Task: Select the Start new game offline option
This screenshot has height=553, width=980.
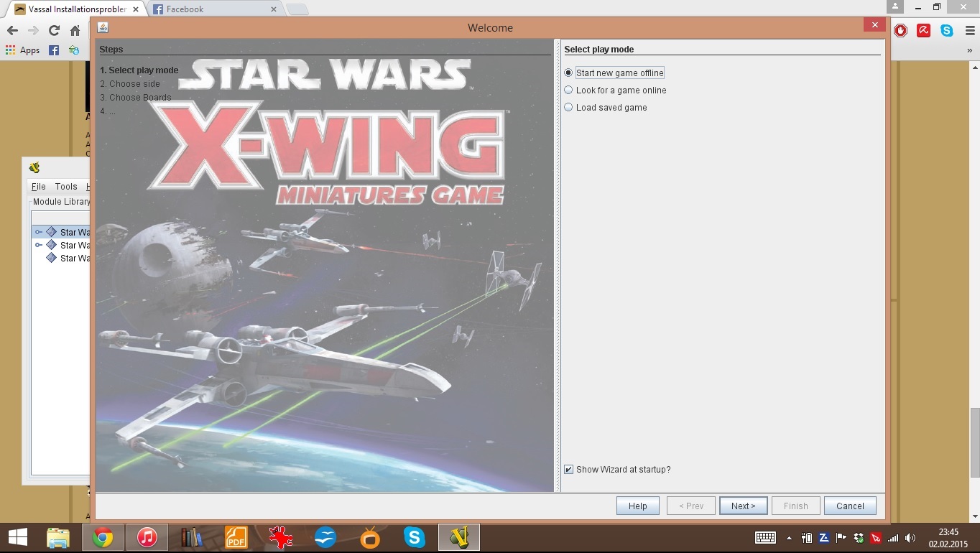Action: [x=614, y=73]
